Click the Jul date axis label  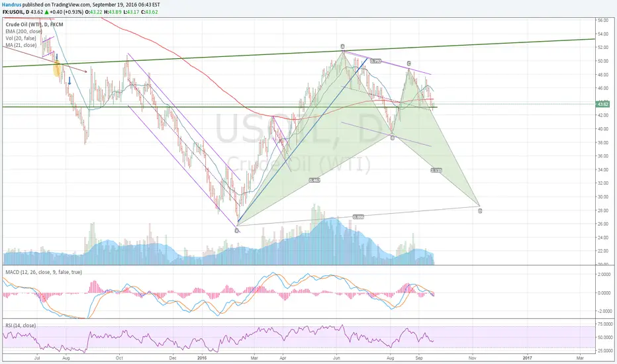(x=37, y=358)
